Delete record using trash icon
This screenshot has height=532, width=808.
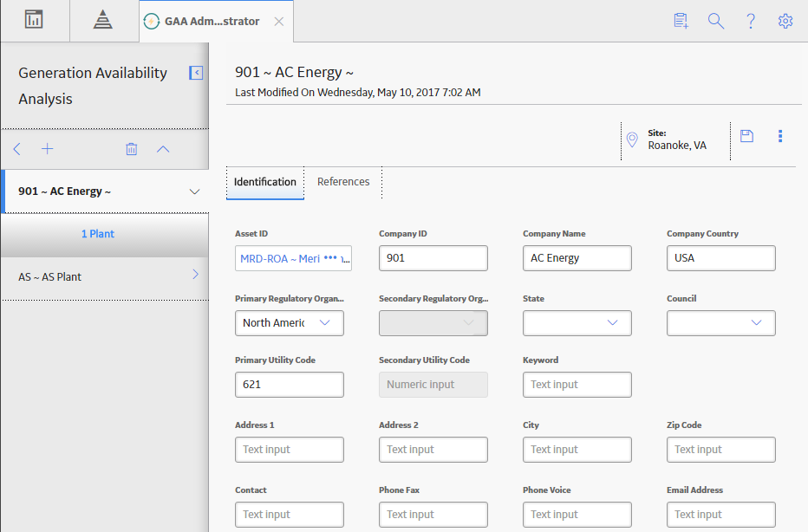pos(132,149)
